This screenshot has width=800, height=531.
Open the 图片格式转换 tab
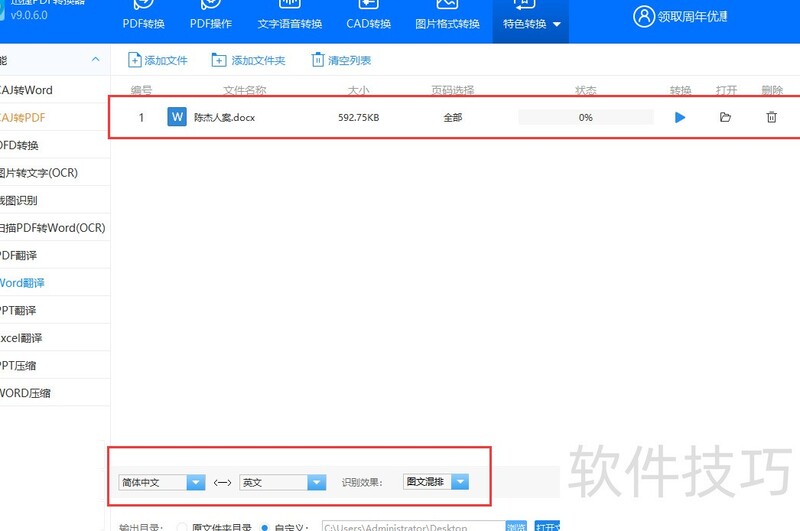pyautogui.click(x=447, y=15)
